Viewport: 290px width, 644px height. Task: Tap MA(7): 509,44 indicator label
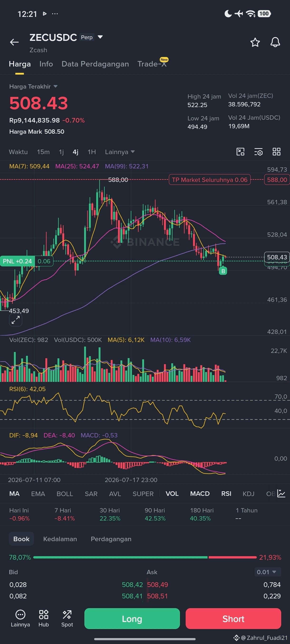(x=29, y=166)
